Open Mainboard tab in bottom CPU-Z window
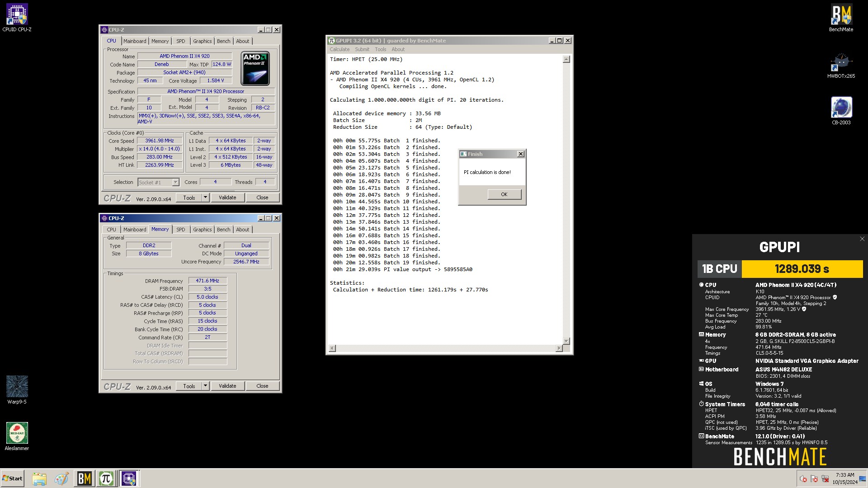 tap(135, 230)
